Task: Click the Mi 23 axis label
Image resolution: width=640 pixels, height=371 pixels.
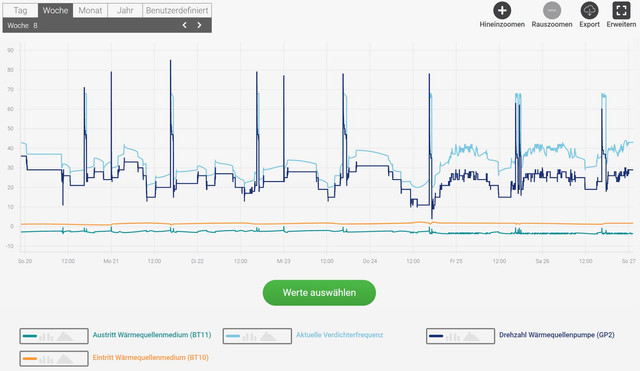Action: coord(283,261)
